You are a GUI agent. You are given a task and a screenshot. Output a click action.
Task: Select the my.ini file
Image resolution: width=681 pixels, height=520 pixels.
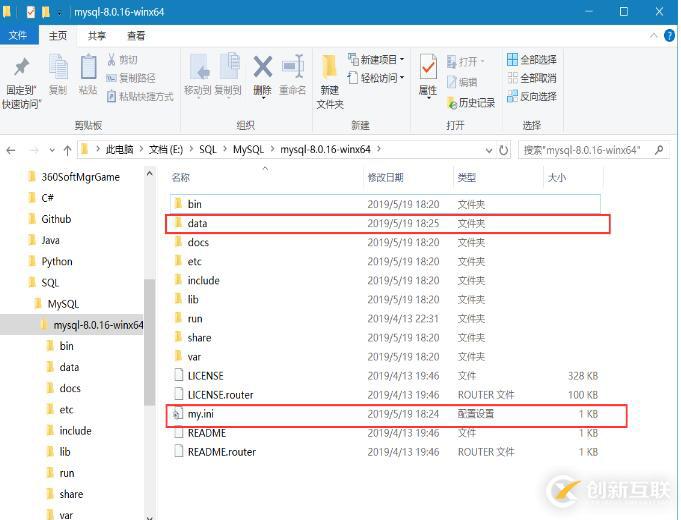(385, 414)
